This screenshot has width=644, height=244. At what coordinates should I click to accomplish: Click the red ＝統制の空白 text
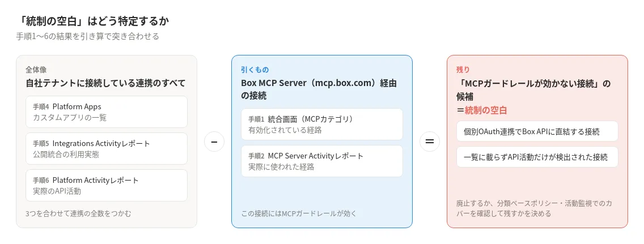tap(482, 110)
